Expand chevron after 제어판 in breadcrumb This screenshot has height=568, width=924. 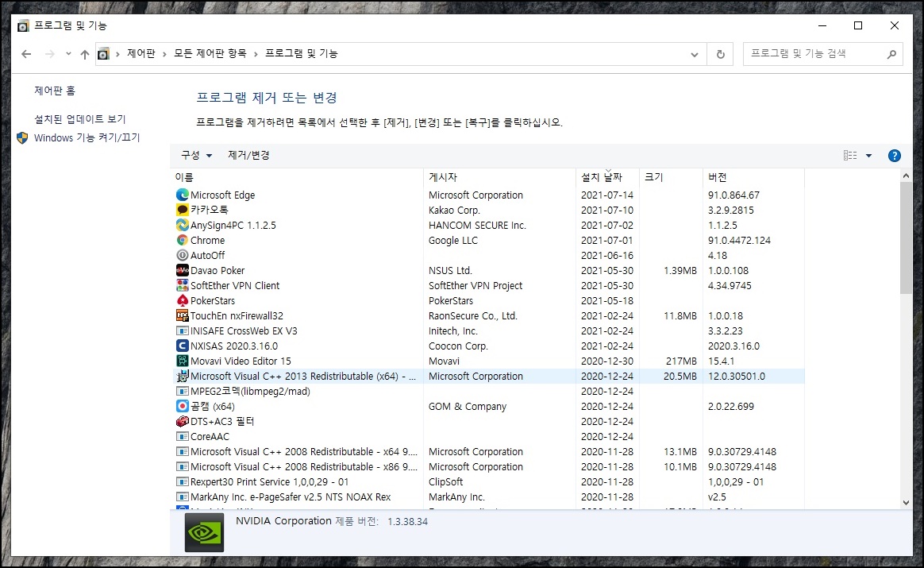click(x=164, y=54)
